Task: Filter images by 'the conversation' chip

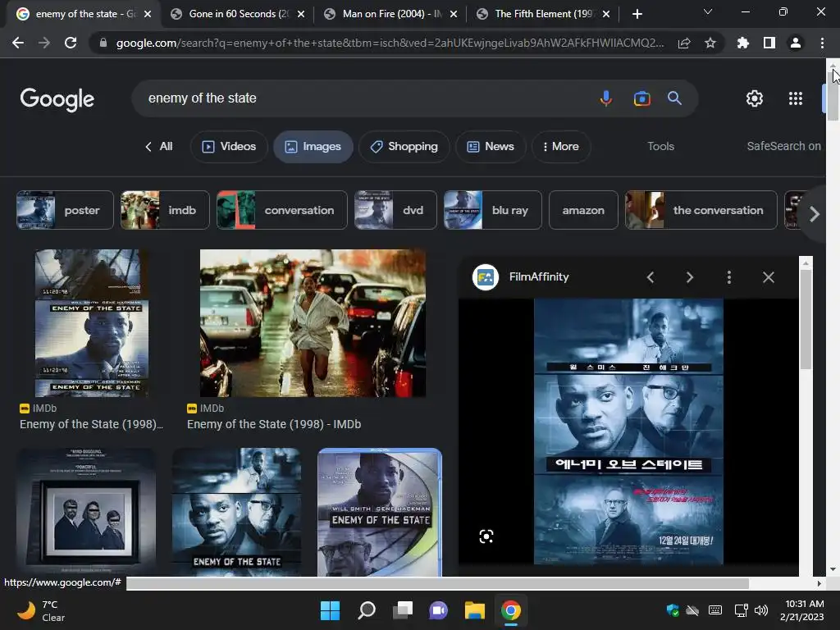Action: (701, 210)
